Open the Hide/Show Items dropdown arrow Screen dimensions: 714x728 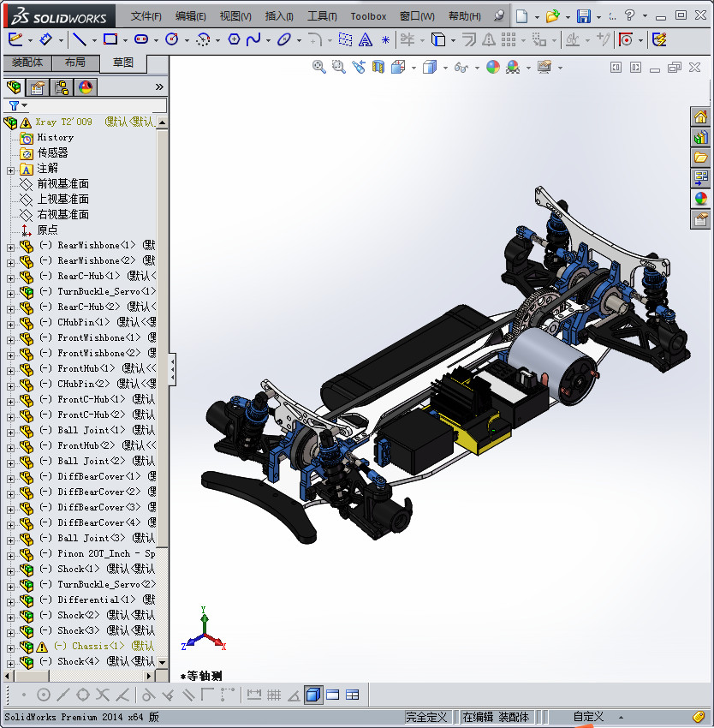tap(477, 69)
